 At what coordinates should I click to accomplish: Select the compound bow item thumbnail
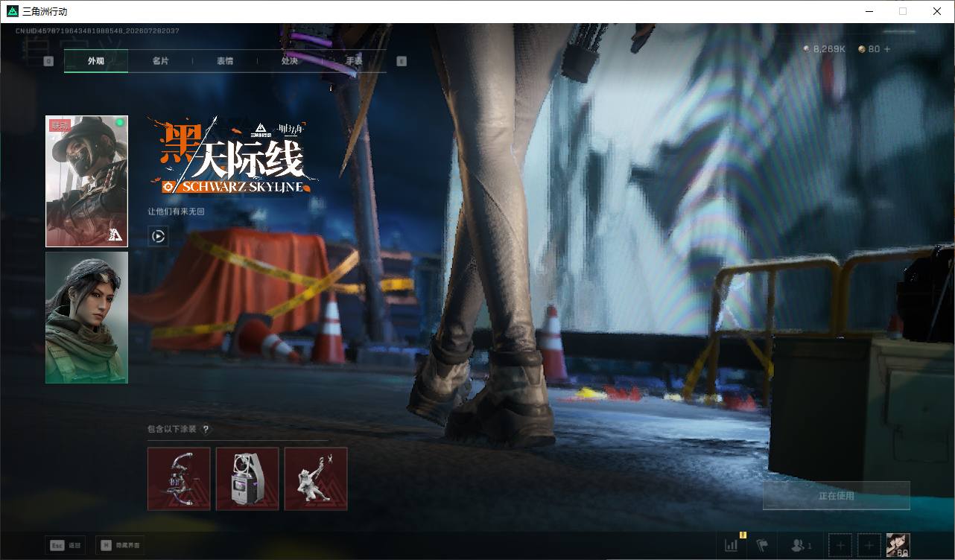tap(179, 479)
